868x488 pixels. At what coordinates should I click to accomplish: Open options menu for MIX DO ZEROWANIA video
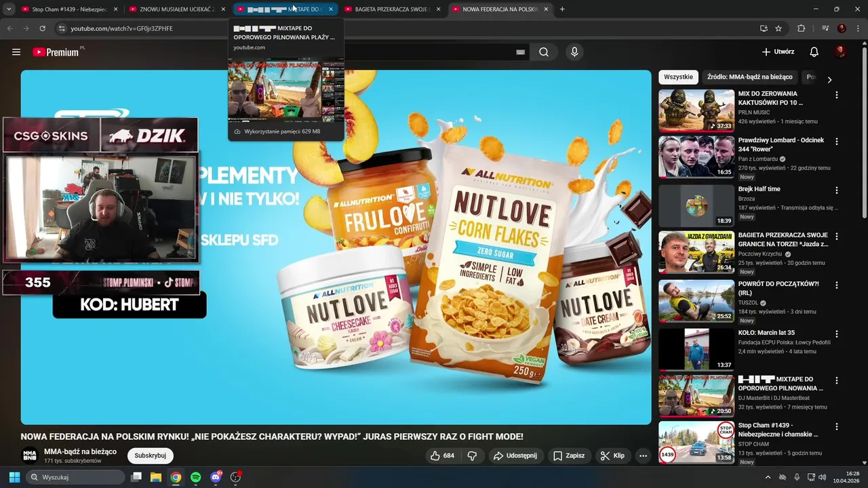pos(836,96)
